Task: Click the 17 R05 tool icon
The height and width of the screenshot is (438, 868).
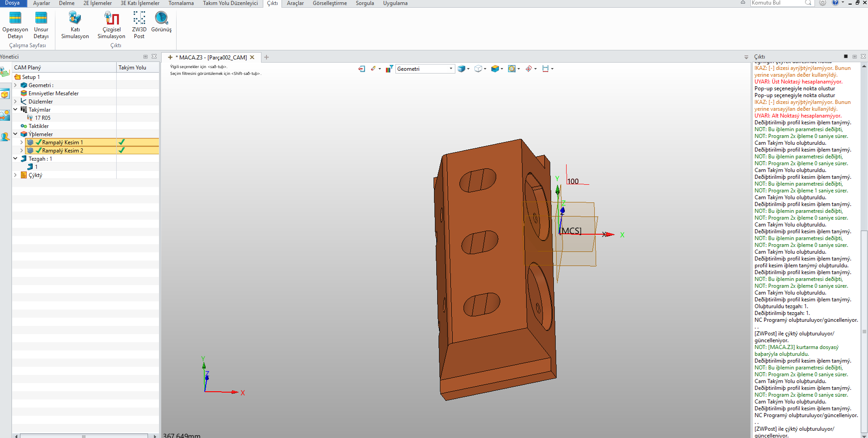Action: (x=30, y=118)
